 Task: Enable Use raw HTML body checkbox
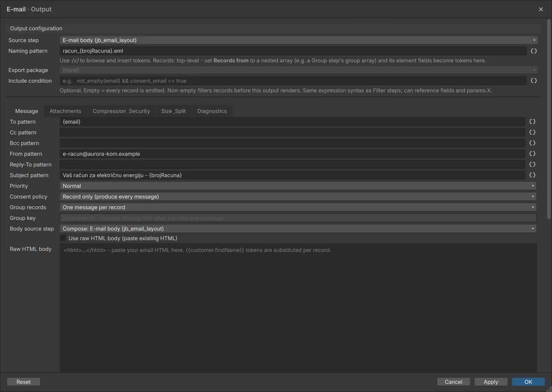tap(63, 238)
